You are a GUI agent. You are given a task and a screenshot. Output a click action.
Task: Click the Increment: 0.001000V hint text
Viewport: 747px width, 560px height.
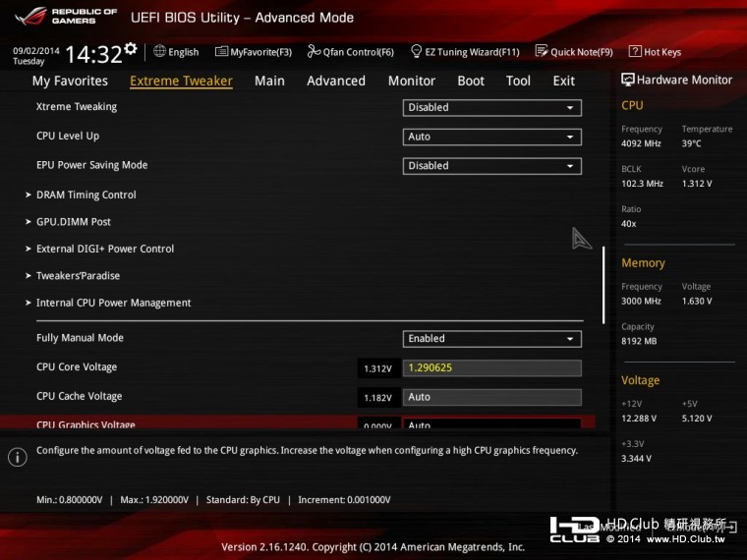[344, 500]
